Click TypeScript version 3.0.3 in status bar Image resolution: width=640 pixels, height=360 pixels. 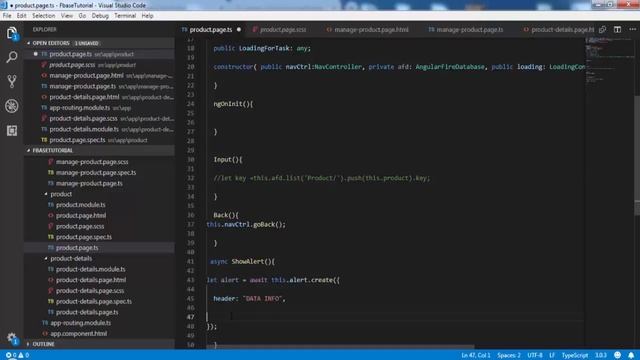pyautogui.click(x=600, y=355)
